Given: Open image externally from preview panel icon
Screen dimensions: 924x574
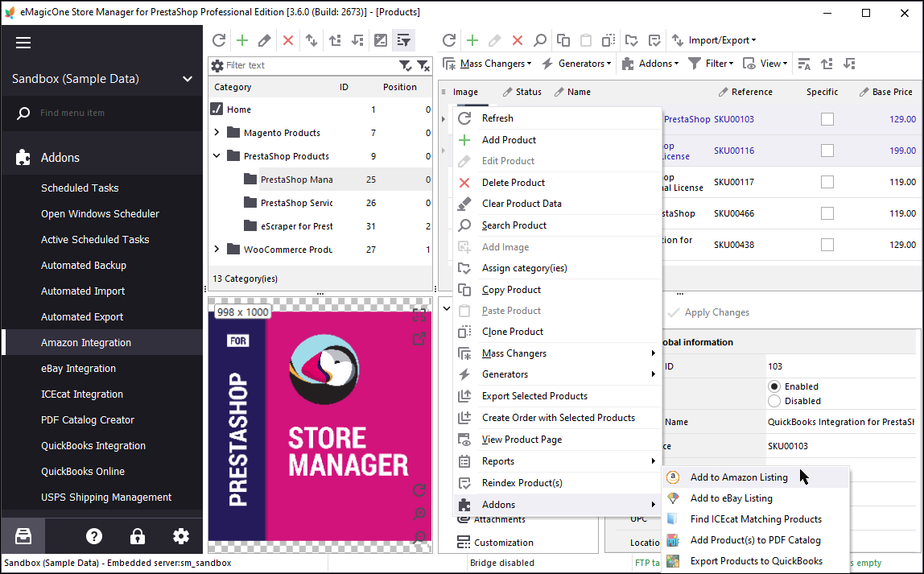Looking at the screenshot, I should (x=419, y=339).
